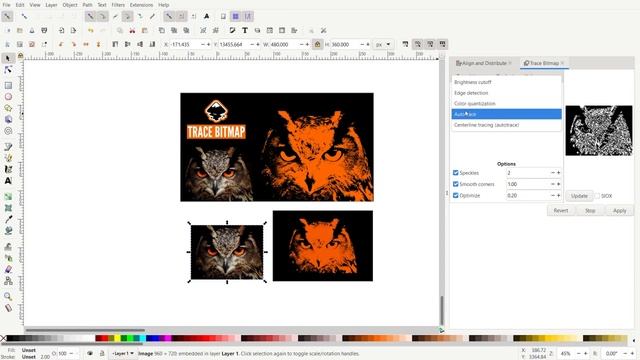The height and width of the screenshot is (360, 640).
Task: Enable the SIOX checkbox
Action: [597, 196]
